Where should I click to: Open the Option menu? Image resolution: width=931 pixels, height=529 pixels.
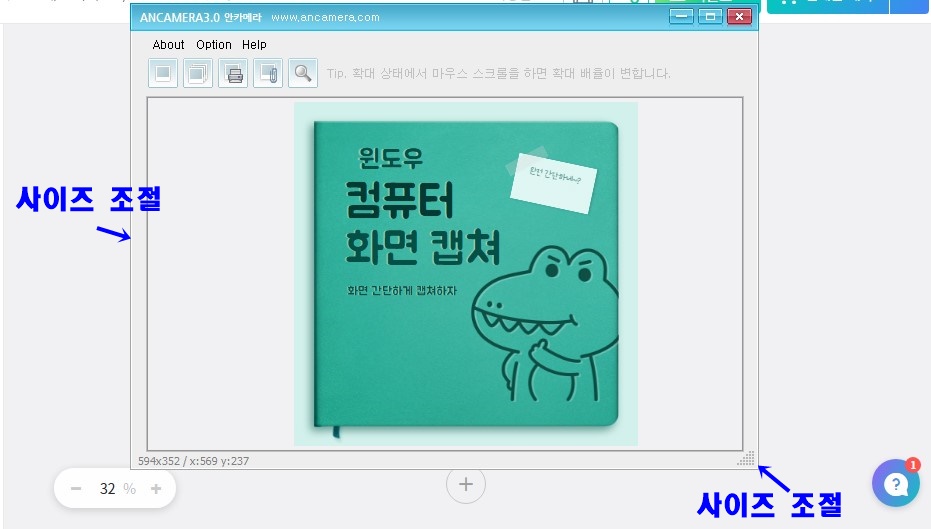coord(214,45)
